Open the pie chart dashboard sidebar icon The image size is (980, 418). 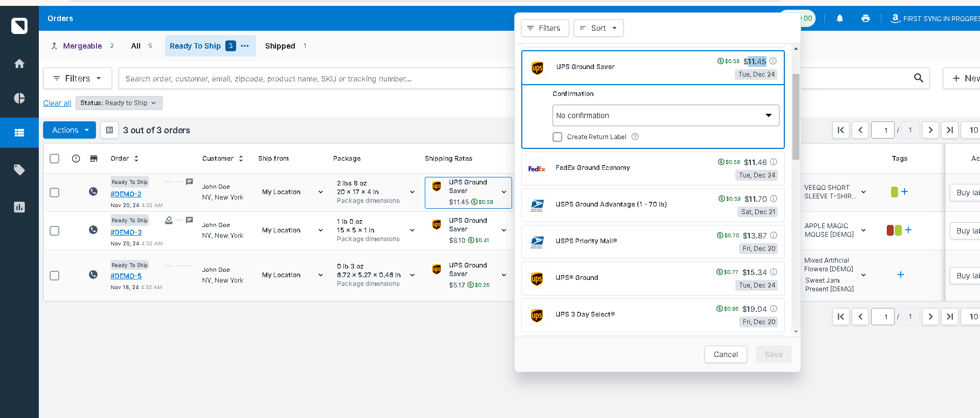[x=19, y=98]
